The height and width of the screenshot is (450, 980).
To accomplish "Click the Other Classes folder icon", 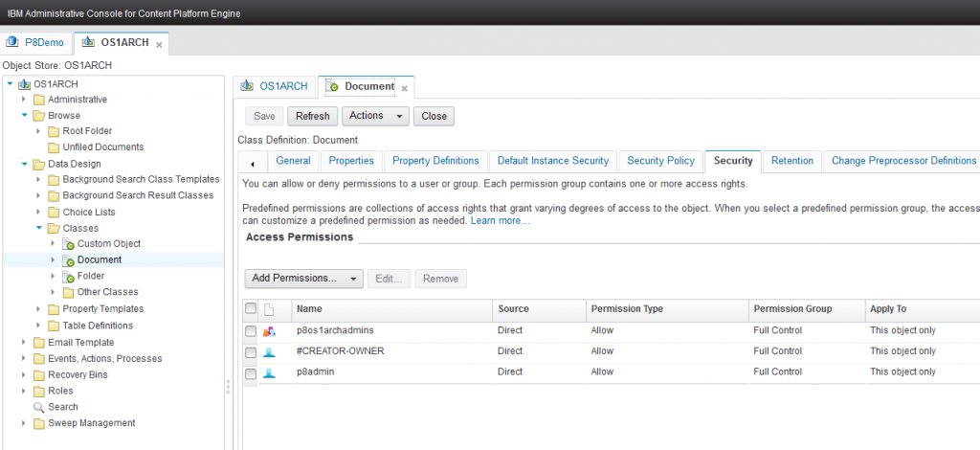I will 69,292.
